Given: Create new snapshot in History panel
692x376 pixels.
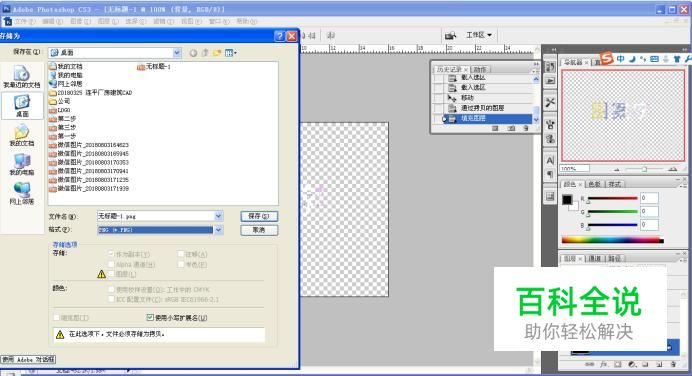Looking at the screenshot, I should (x=511, y=128).
